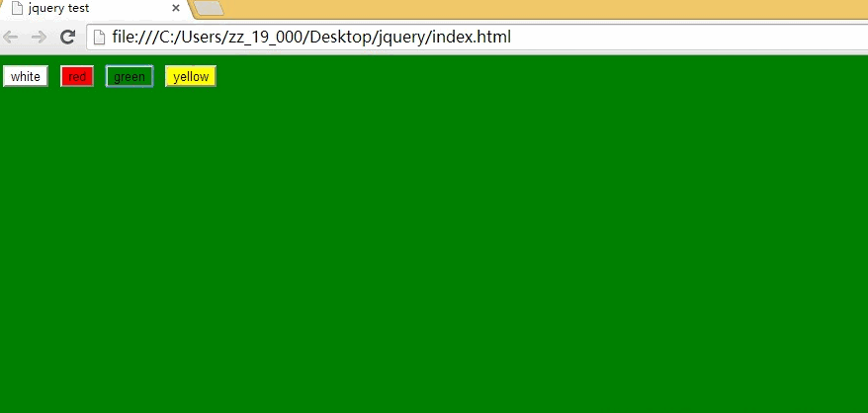
Task: Click 'file:///C:' at the start of the URL
Action: point(142,38)
